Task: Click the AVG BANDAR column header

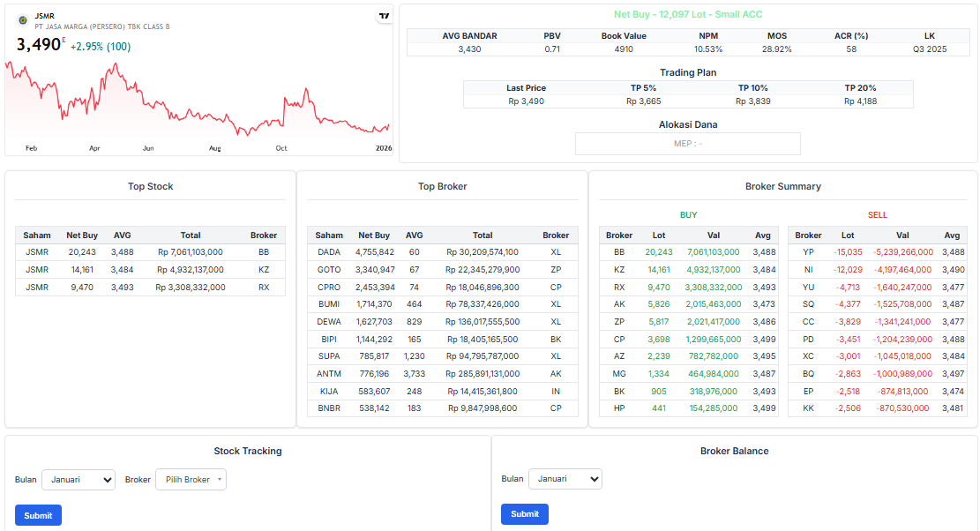Action: click(x=469, y=36)
